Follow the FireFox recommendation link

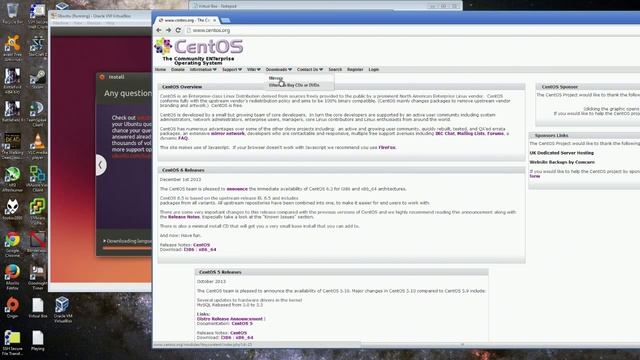[387, 147]
